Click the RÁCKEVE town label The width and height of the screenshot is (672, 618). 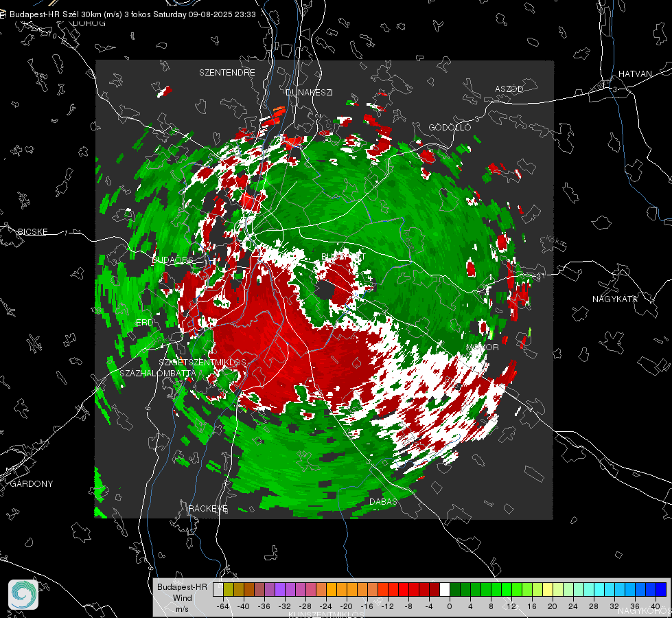point(208,508)
